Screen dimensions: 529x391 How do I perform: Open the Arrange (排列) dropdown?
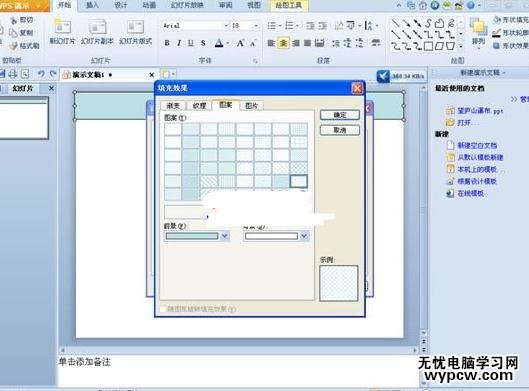(x=478, y=33)
